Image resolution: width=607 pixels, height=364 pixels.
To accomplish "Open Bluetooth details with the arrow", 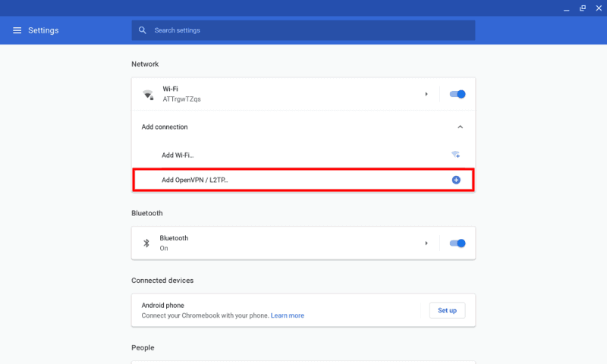I will (x=426, y=243).
